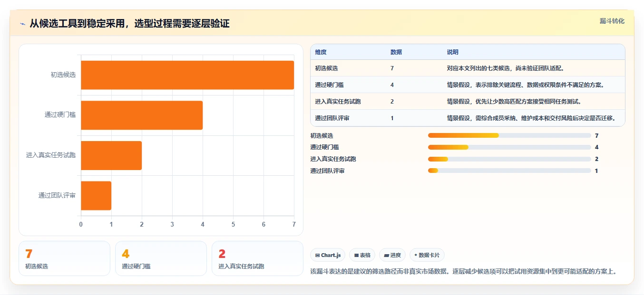
Task: Click the table data value 7
Action: pyautogui.click(x=392, y=68)
